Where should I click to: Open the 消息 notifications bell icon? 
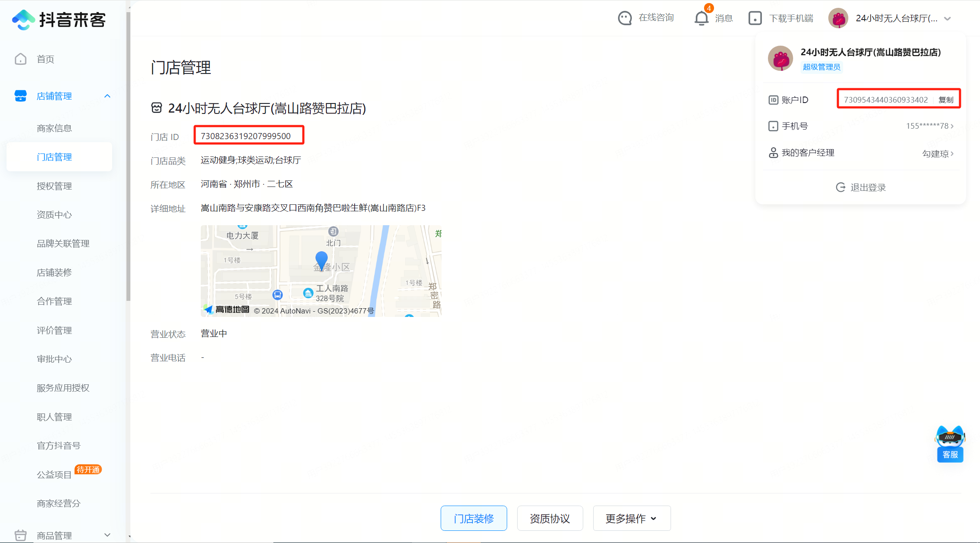point(701,18)
